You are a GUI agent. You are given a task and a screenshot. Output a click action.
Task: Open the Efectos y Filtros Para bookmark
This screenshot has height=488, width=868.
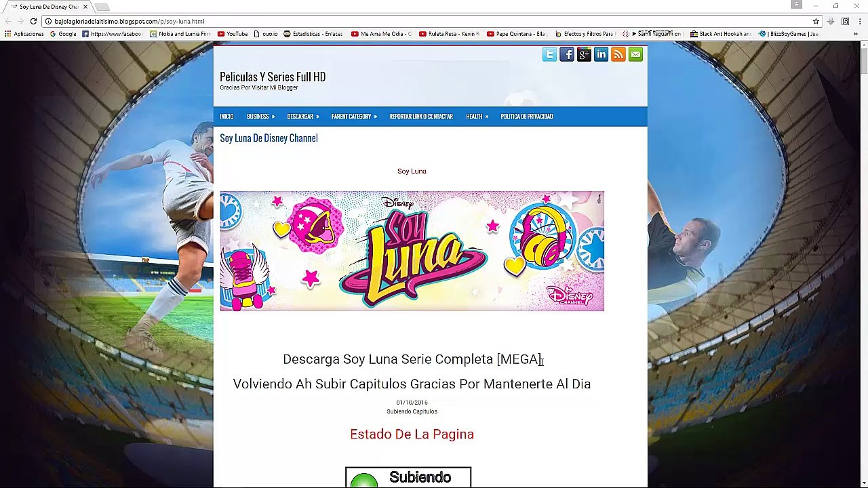click(x=585, y=34)
